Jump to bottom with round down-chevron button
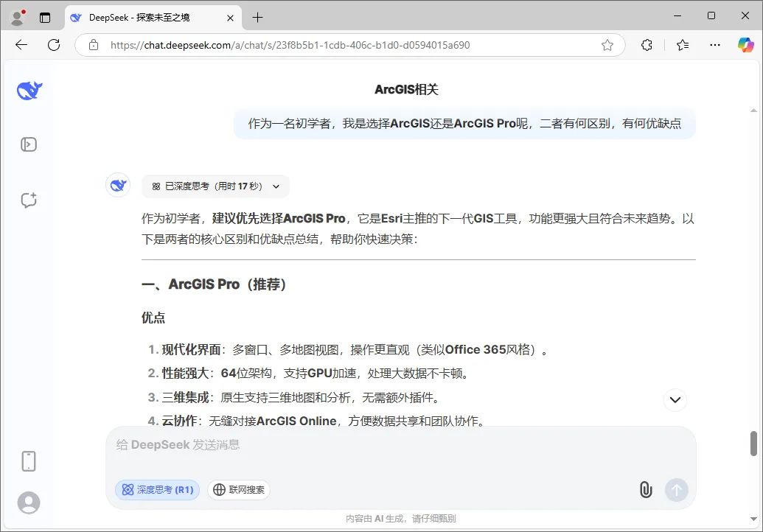The image size is (763, 532). (x=675, y=399)
